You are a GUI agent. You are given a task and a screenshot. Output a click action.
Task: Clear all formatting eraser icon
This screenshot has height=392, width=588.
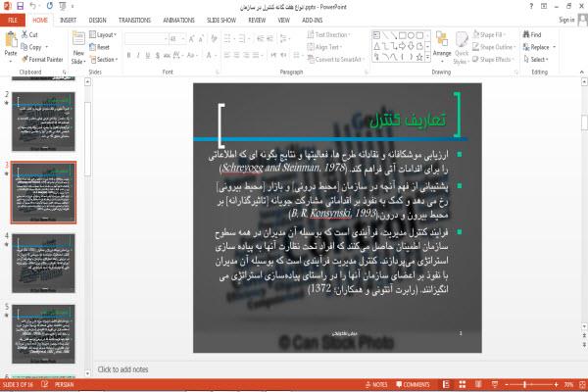(214, 38)
